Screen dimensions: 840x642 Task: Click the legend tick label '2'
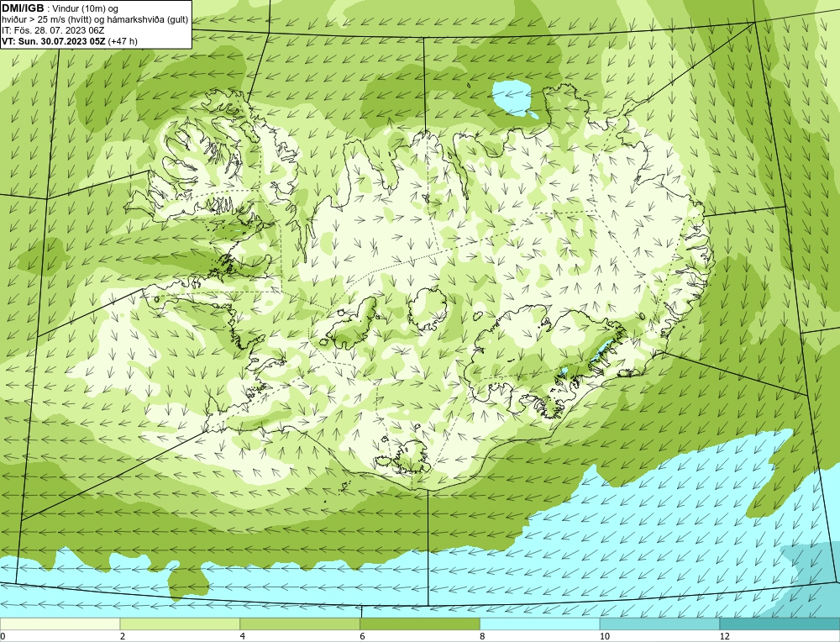(123, 636)
